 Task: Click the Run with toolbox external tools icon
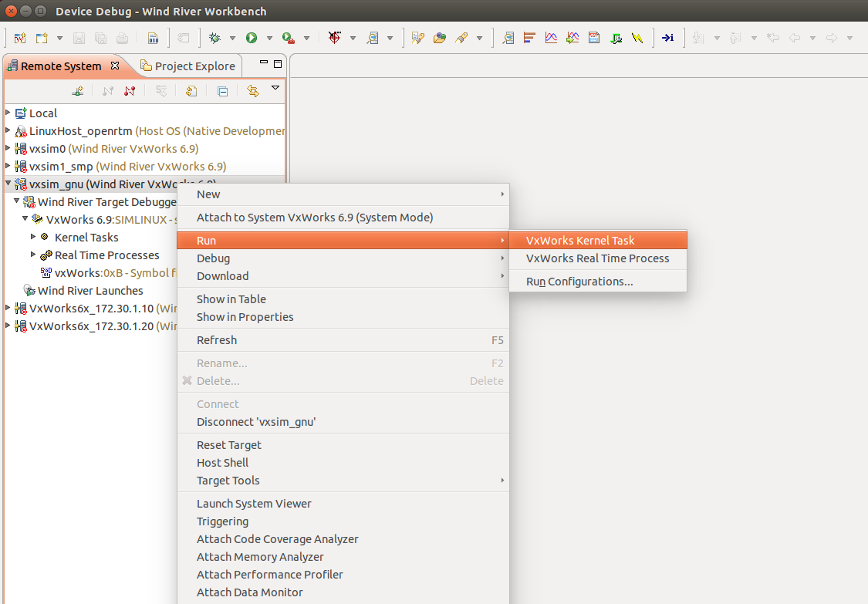click(x=288, y=38)
